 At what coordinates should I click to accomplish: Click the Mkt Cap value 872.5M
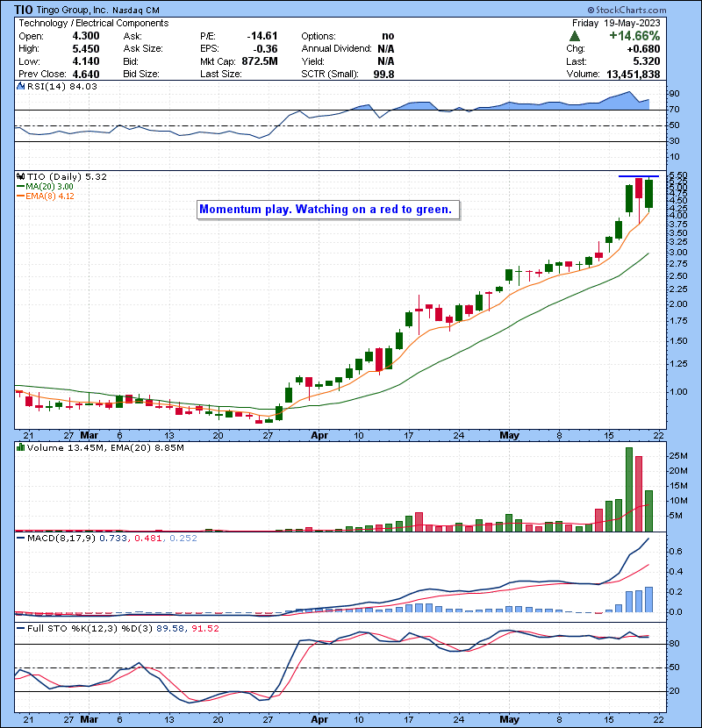[260, 61]
